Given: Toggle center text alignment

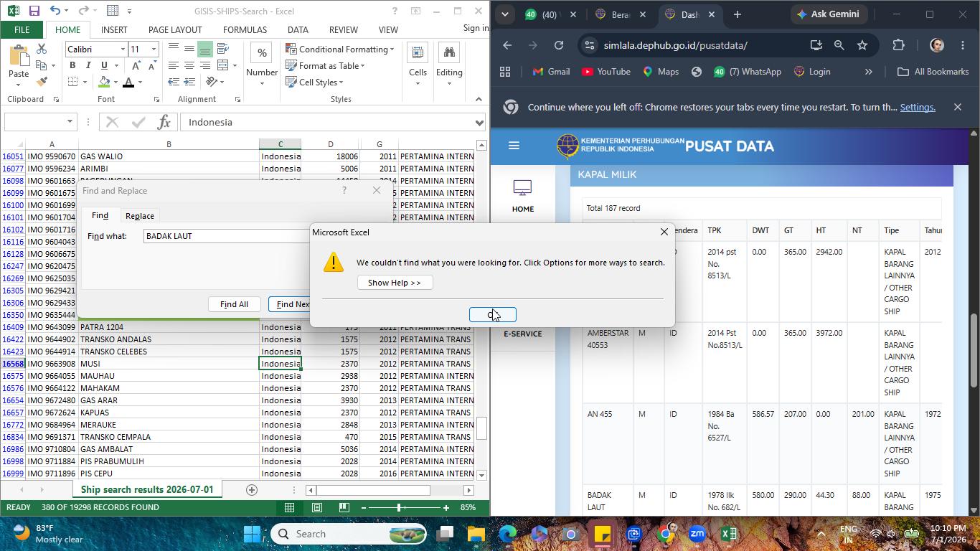Looking at the screenshot, I should click(189, 65).
